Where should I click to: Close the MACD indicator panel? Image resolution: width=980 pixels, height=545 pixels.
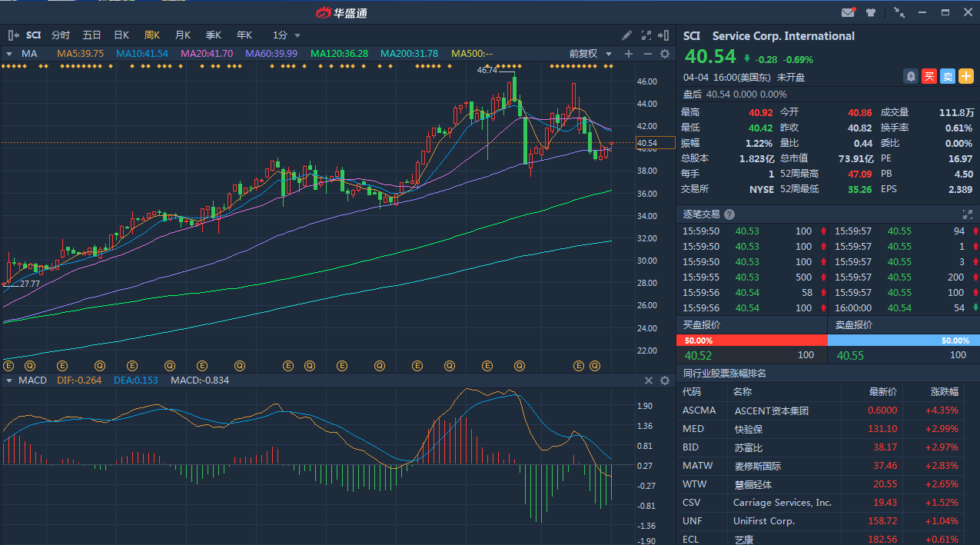point(648,381)
